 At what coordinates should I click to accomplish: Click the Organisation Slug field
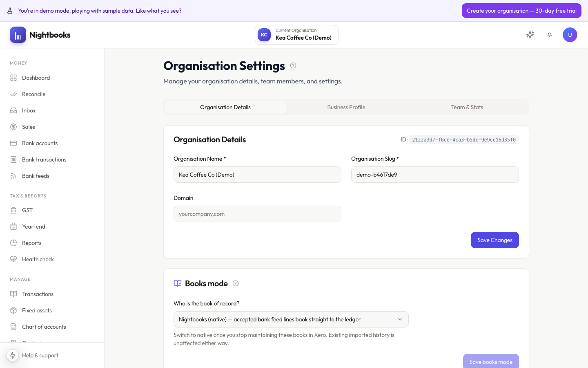click(435, 175)
